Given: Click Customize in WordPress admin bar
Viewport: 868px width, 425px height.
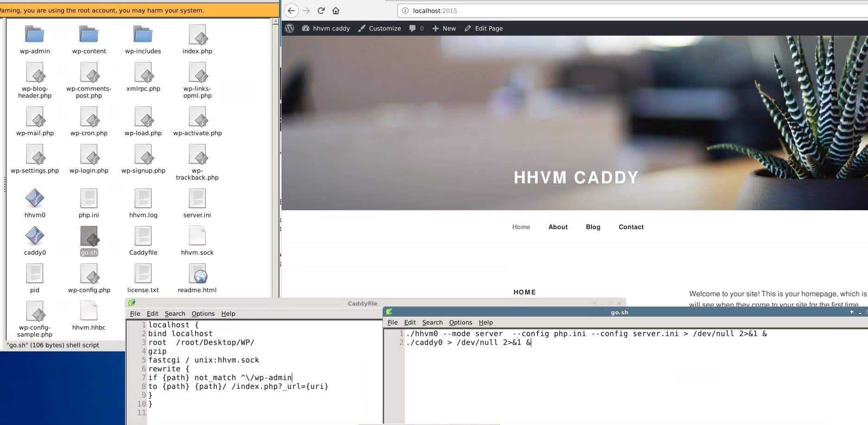Looking at the screenshot, I should coord(379,28).
